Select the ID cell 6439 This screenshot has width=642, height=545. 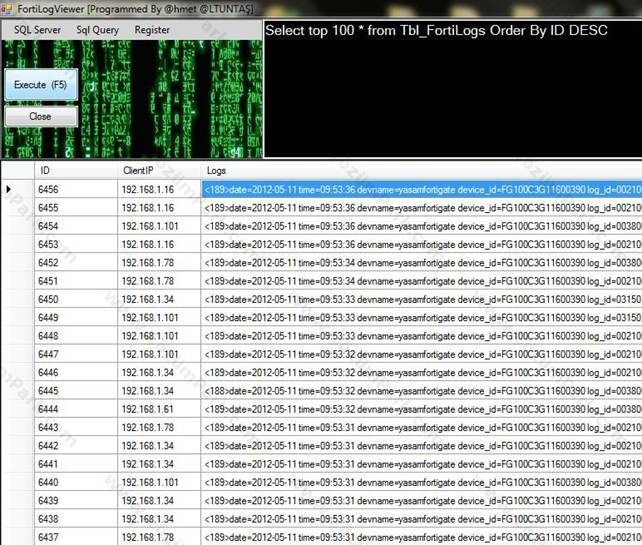[x=76, y=500]
